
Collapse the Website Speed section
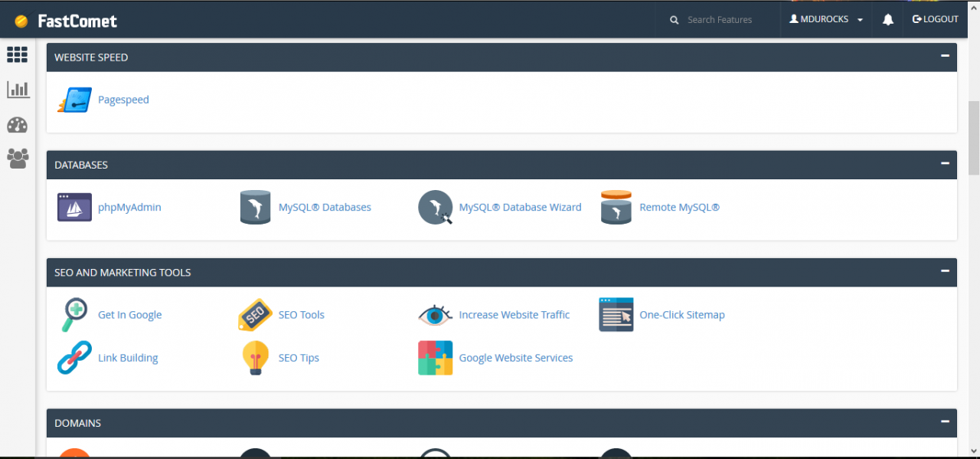[x=945, y=56]
